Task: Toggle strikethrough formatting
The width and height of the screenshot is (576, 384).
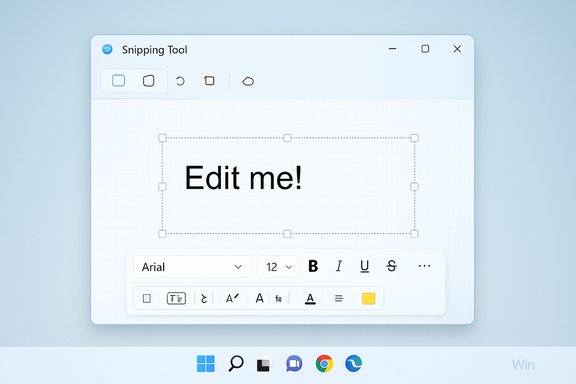Action: [392, 266]
